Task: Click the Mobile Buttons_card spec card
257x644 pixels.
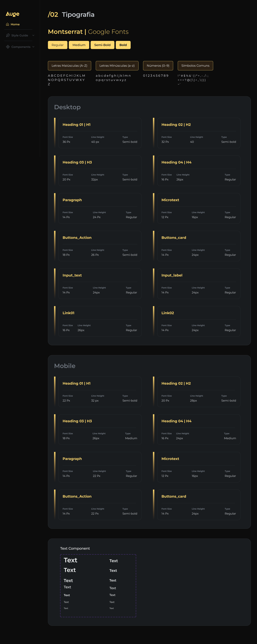Action: point(199,505)
